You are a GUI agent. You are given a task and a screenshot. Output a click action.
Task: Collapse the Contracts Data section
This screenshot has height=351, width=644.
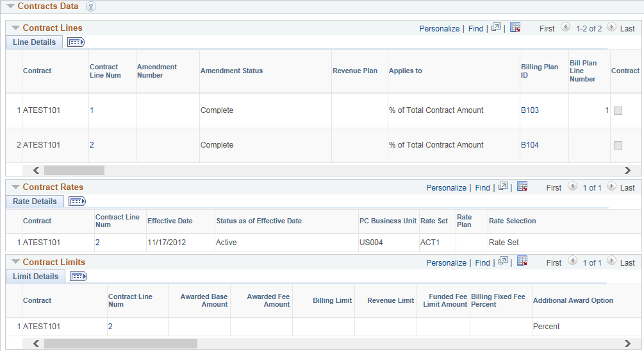click(10, 6)
